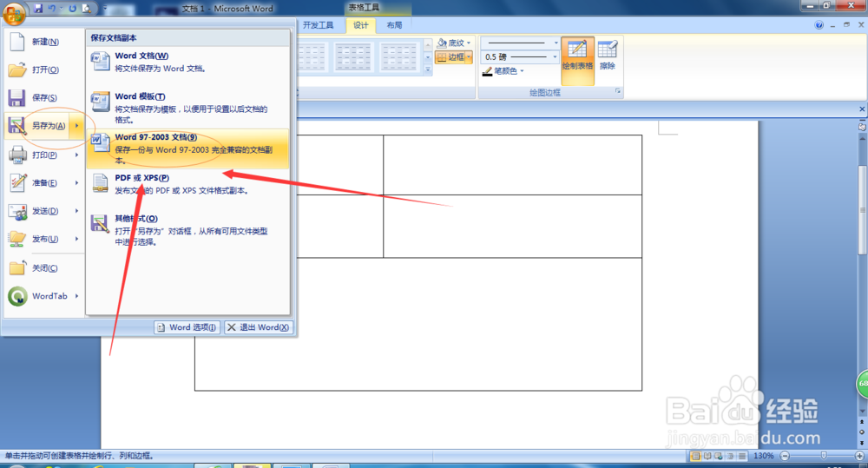Open the 底纹 shading dropdown
The width and height of the screenshot is (868, 468).
454,43
